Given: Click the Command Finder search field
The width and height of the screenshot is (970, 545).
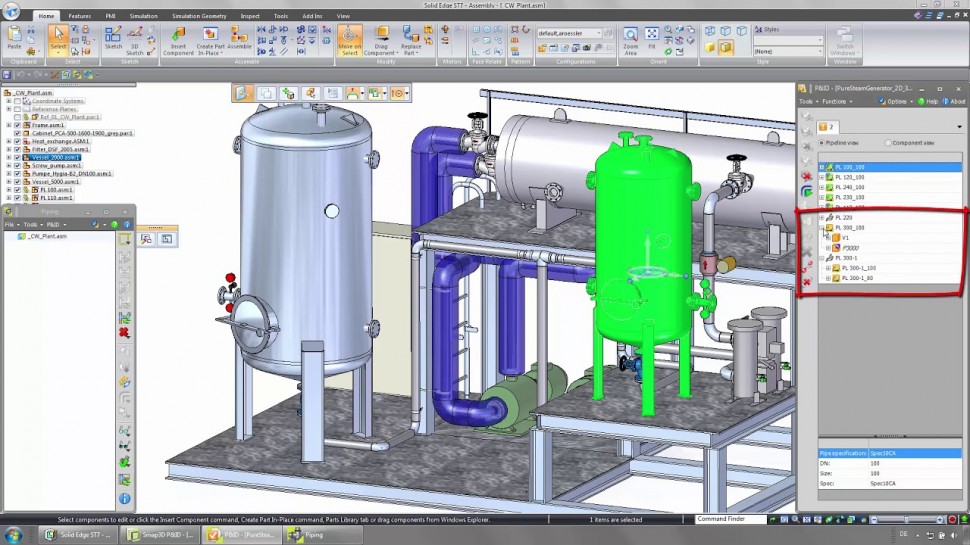Looking at the screenshot, I should pyautogui.click(x=731, y=519).
